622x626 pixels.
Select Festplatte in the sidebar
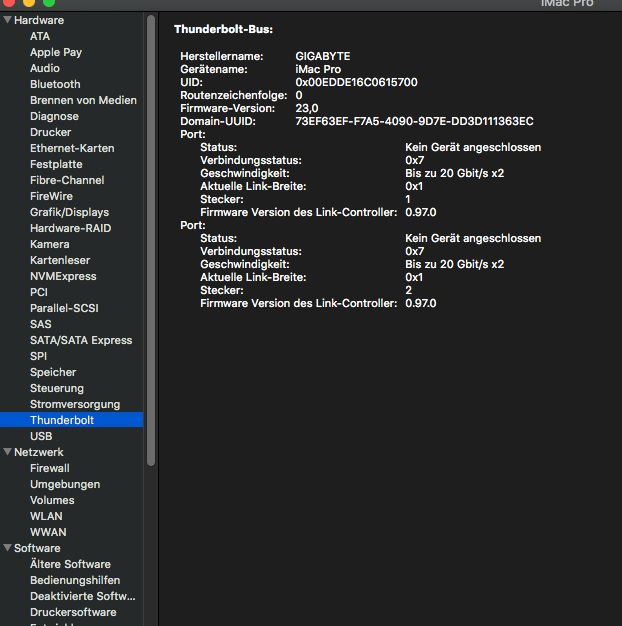(56, 164)
